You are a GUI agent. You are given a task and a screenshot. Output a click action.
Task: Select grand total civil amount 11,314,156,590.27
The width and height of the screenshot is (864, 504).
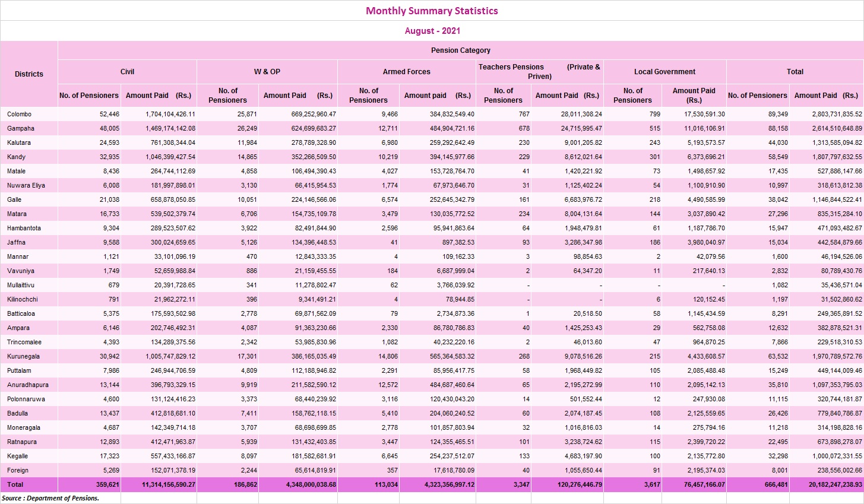pos(169,484)
